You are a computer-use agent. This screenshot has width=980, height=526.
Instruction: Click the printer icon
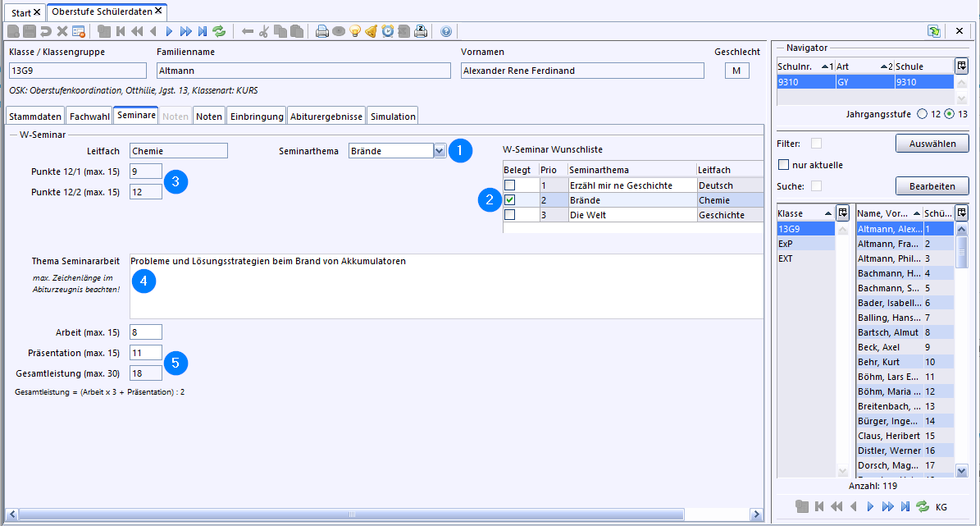tap(321, 31)
